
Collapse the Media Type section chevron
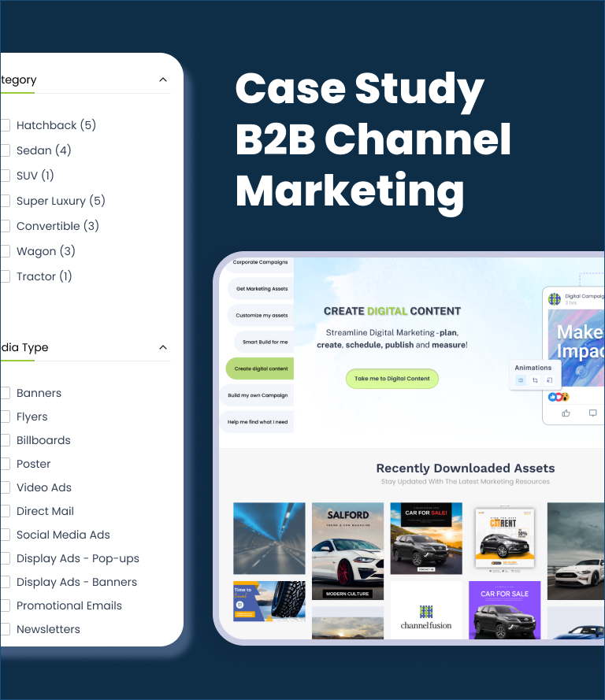click(x=163, y=347)
